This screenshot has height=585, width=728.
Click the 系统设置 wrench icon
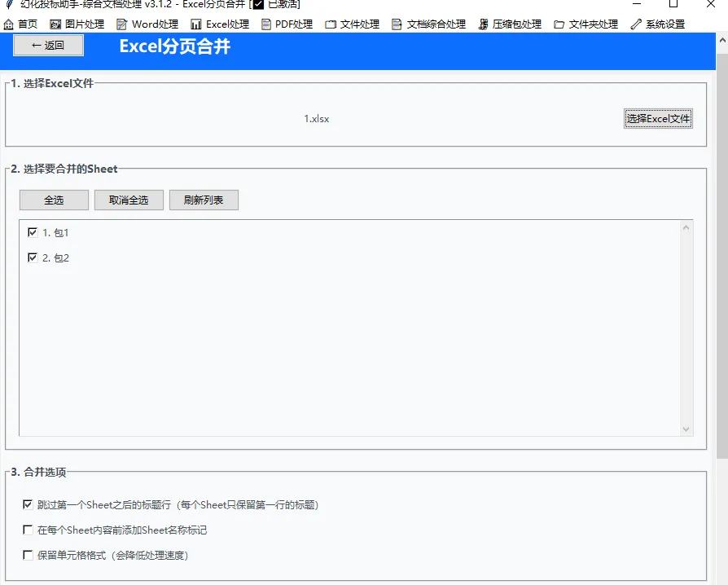[636, 24]
